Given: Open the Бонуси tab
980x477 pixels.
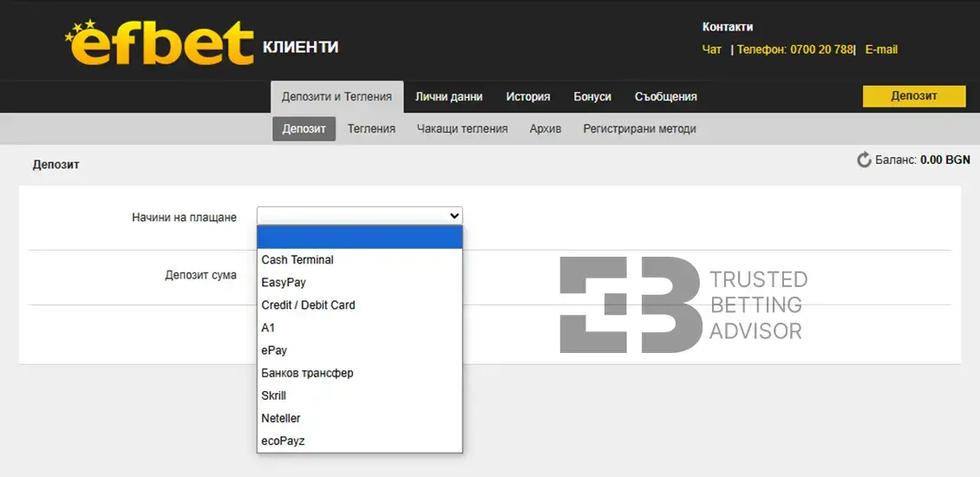Looking at the screenshot, I should coord(592,97).
